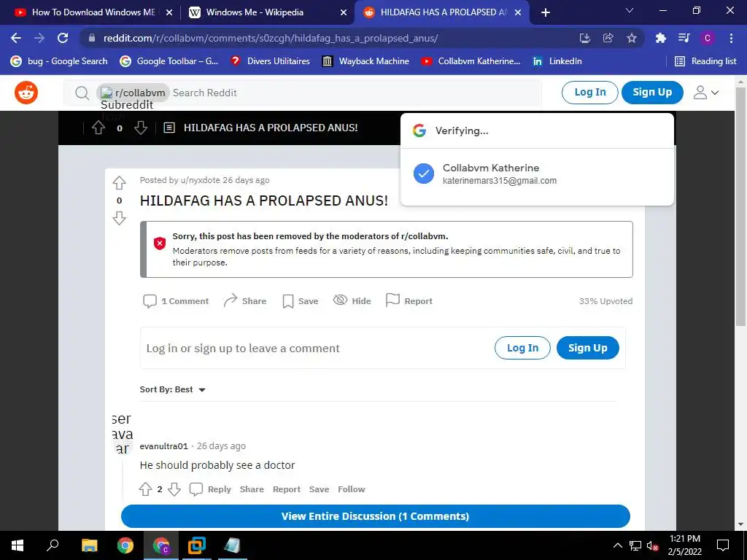Viewport: 747px width, 560px height.
Task: Open taskbar search magnifier
Action: pos(53,545)
